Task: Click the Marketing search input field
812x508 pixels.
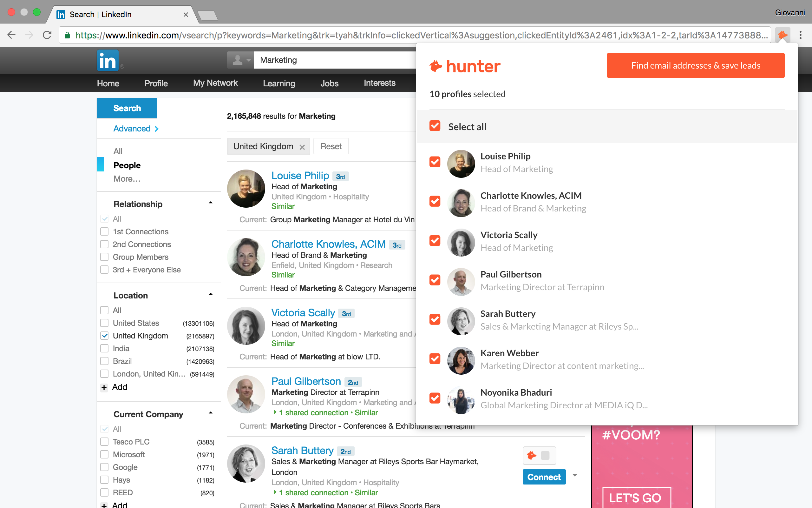Action: click(335, 60)
